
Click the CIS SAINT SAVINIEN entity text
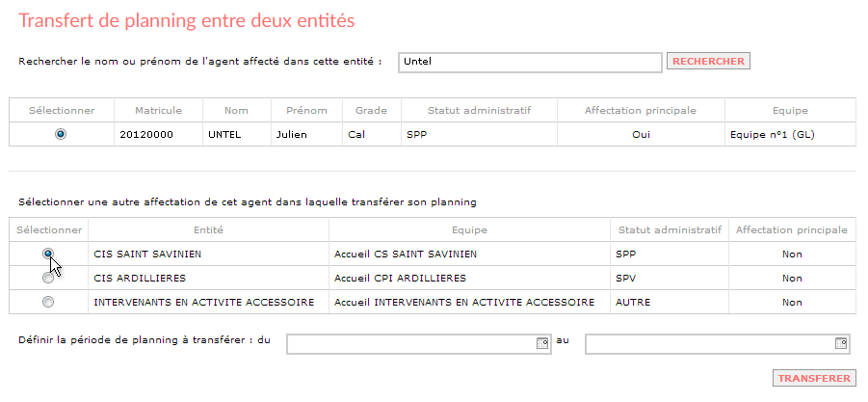[x=147, y=255]
